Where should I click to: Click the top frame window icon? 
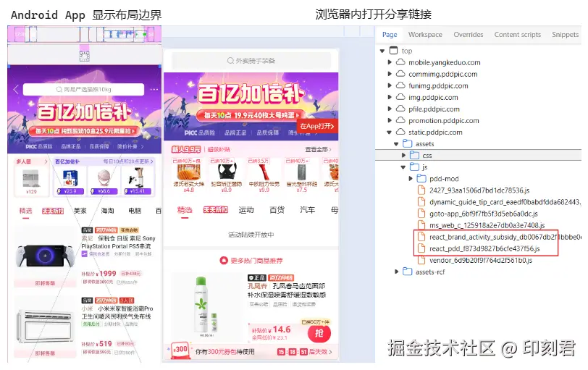[393, 50]
